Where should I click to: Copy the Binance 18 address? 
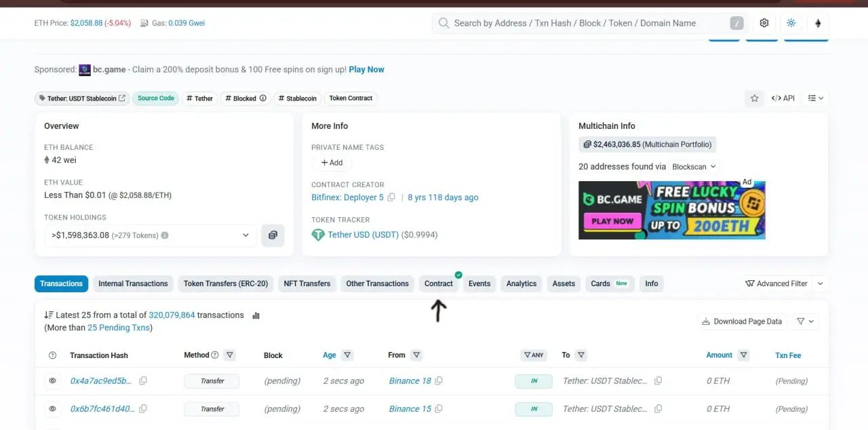pos(439,381)
